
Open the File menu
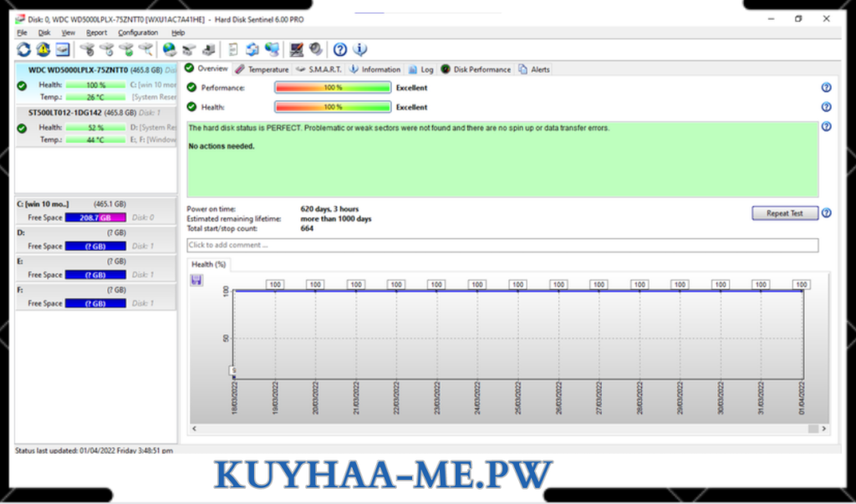[x=22, y=33]
